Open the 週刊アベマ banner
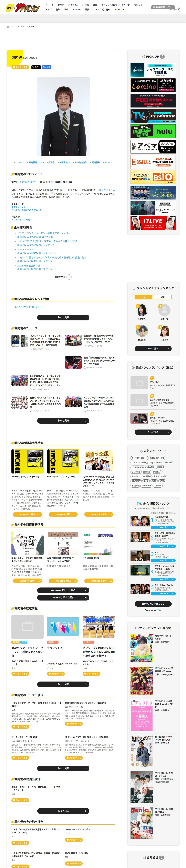Viewport: 186px width, 868px height. 153,147
